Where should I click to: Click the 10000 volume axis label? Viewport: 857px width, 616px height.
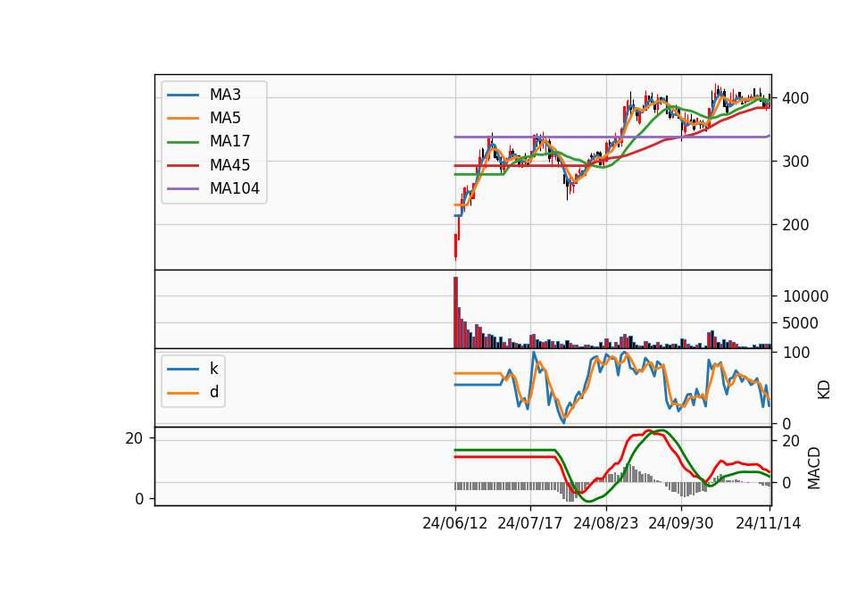point(805,296)
